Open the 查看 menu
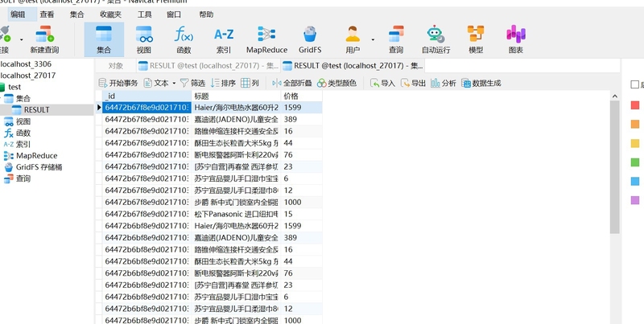The width and height of the screenshot is (644, 324). tap(47, 14)
